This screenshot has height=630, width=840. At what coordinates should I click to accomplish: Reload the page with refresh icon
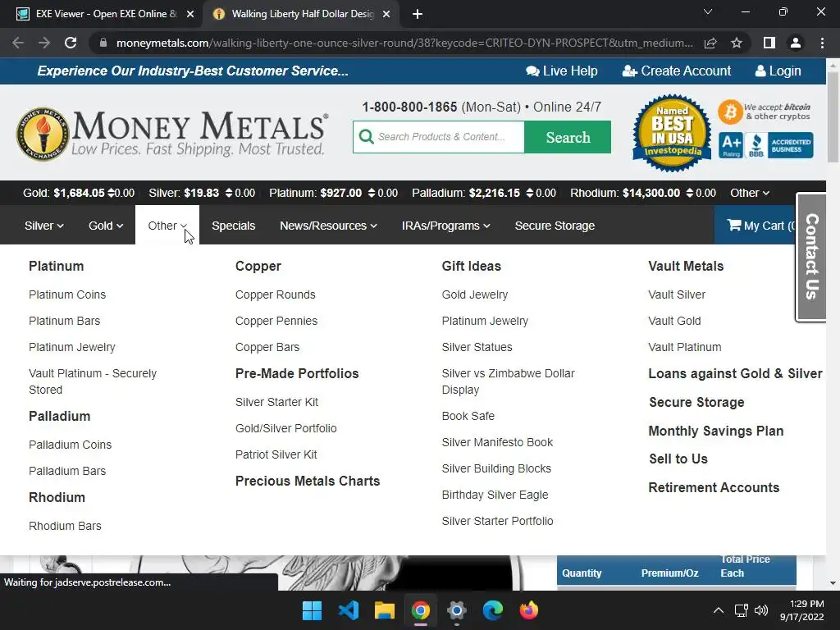pyautogui.click(x=71, y=43)
